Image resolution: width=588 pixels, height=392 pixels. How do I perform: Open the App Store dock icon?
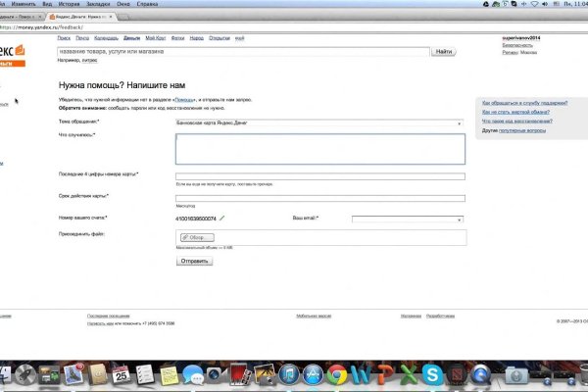tap(314, 373)
